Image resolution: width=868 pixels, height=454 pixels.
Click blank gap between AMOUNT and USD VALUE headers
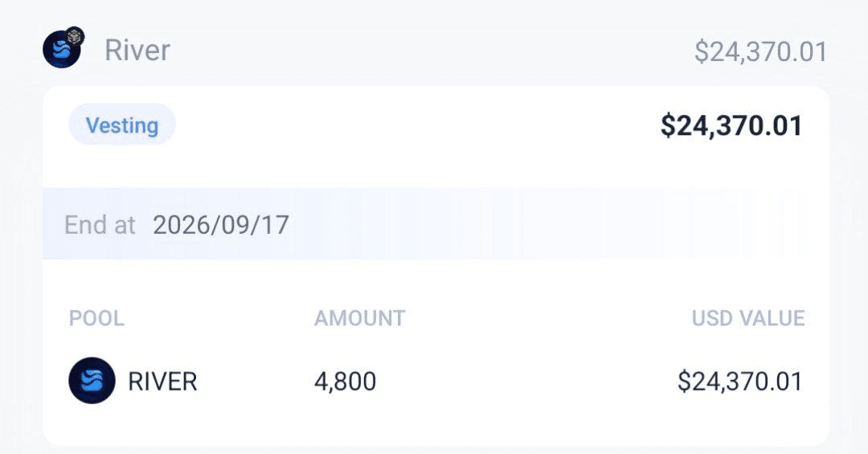(547, 318)
